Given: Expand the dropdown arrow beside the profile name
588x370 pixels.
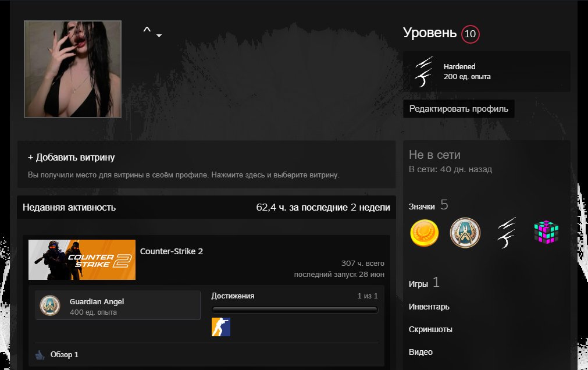Looking at the screenshot, I should pyautogui.click(x=159, y=35).
